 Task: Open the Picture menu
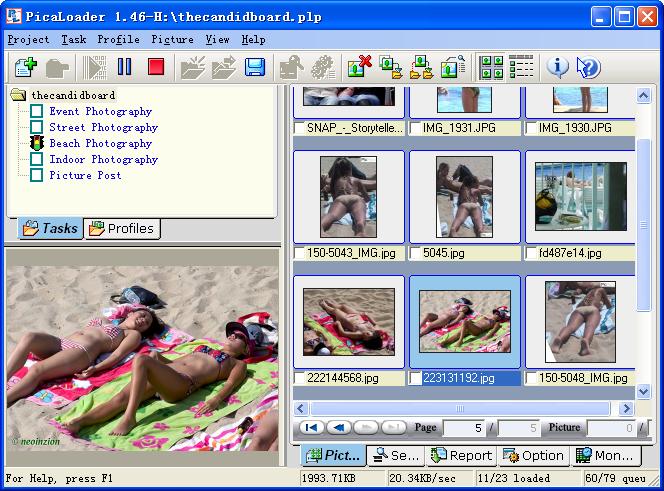coord(172,40)
